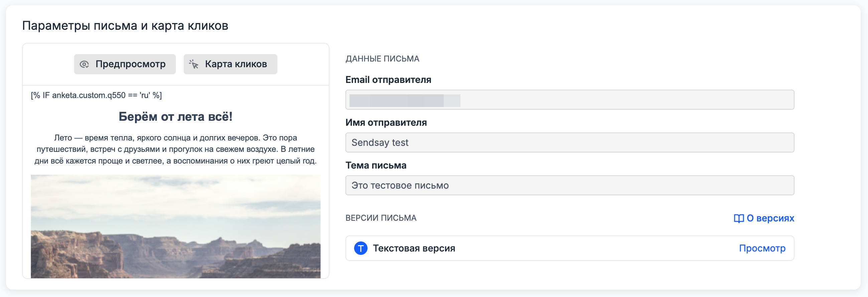Click the canyon image in email preview
The image size is (868, 297).
point(175,226)
